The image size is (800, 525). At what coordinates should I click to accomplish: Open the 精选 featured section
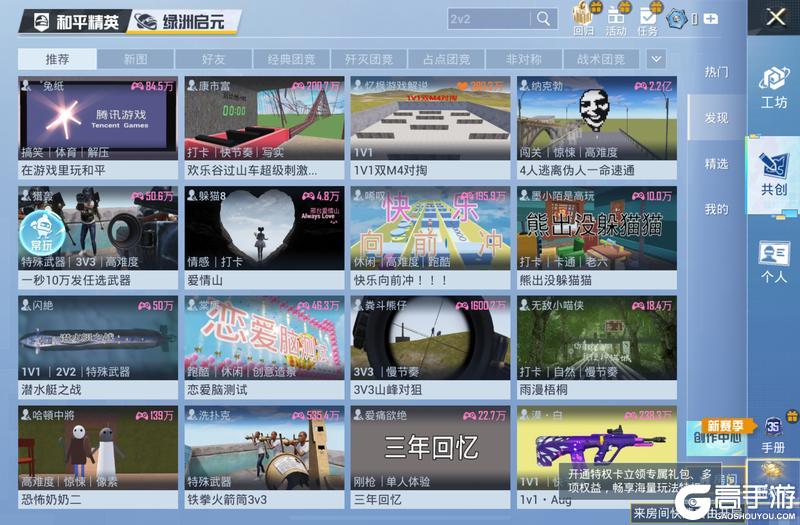click(x=716, y=164)
